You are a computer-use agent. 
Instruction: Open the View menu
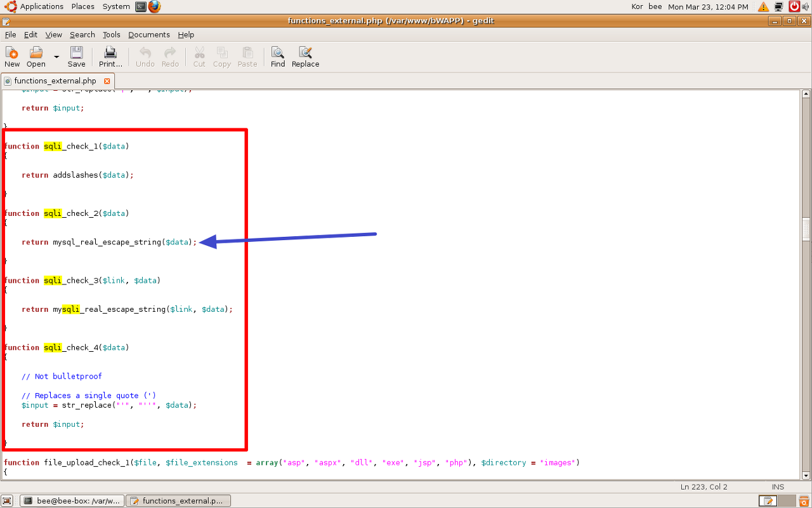(x=54, y=35)
